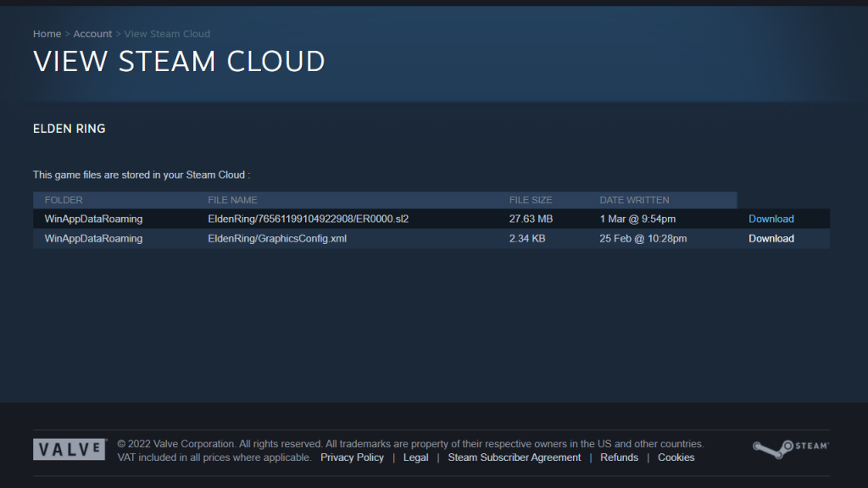Image resolution: width=868 pixels, height=488 pixels.
Task: Open the Steam Subscriber Agreement link
Action: click(515, 457)
